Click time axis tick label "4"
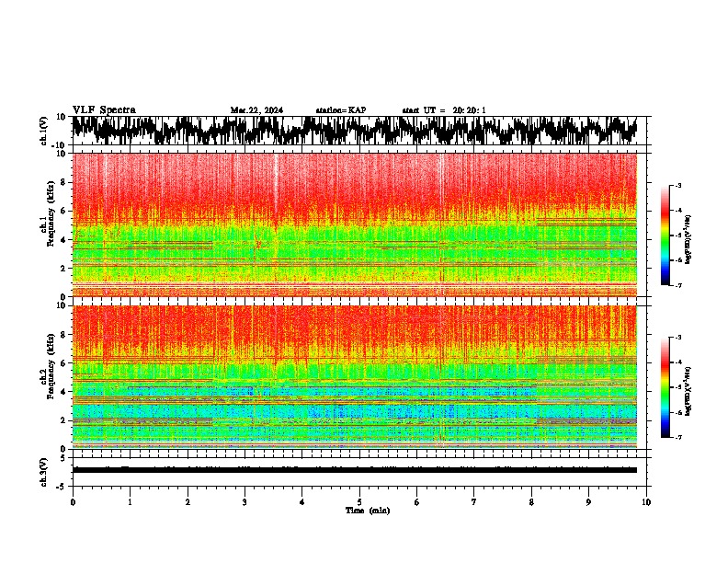Screen dimensions: 728x563 [302, 502]
